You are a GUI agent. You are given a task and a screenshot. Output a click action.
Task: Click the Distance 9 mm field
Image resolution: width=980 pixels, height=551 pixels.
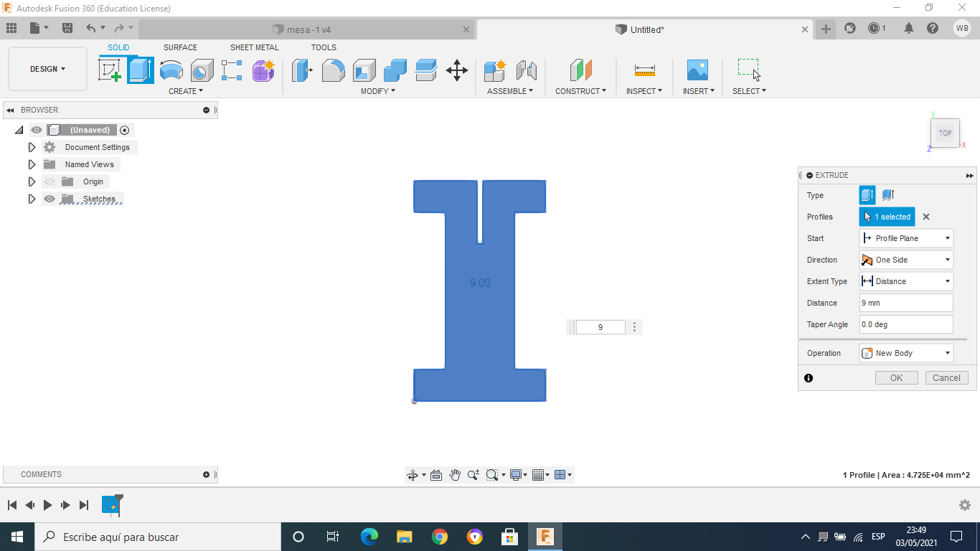(906, 303)
